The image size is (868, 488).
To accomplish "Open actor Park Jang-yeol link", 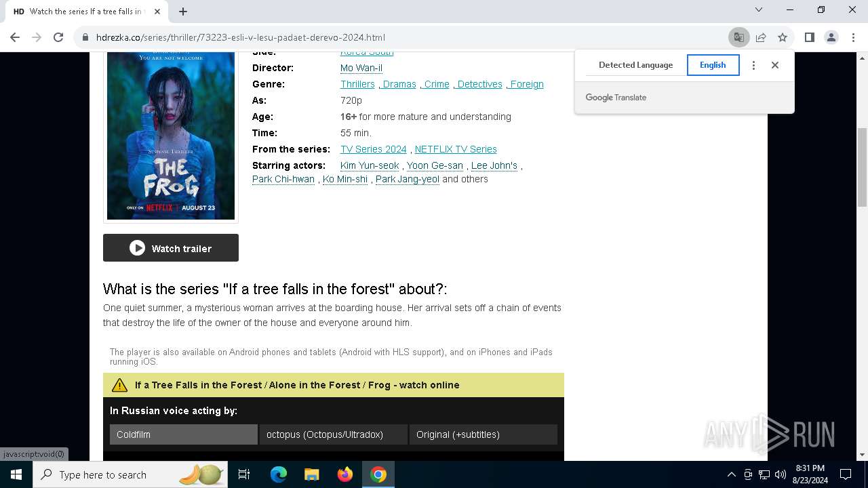I will click(408, 179).
